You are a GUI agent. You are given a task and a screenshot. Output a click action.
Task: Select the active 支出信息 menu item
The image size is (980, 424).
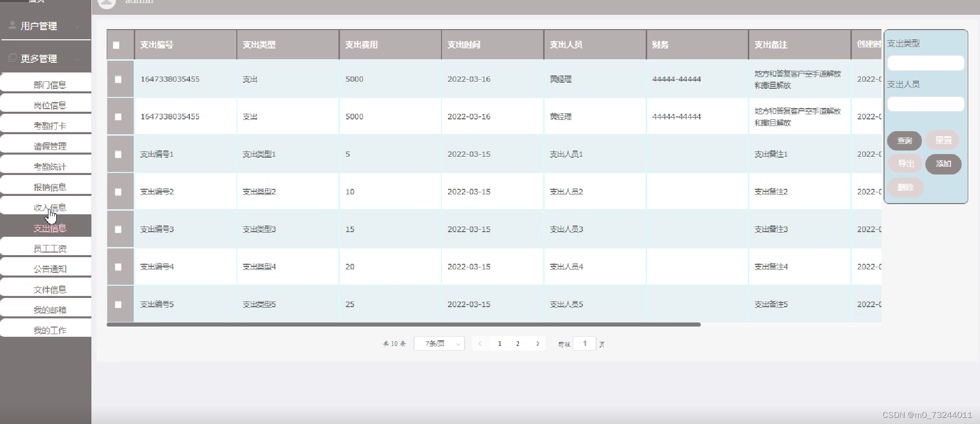(x=46, y=227)
